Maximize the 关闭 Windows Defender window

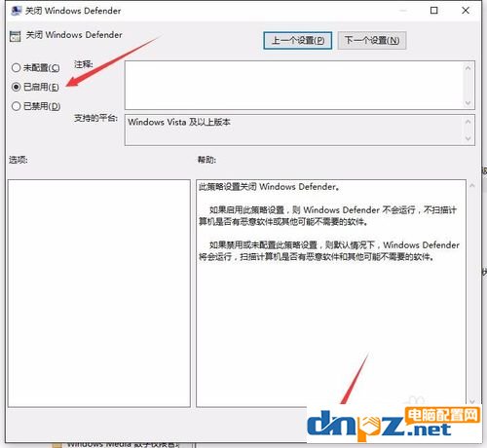click(434, 11)
